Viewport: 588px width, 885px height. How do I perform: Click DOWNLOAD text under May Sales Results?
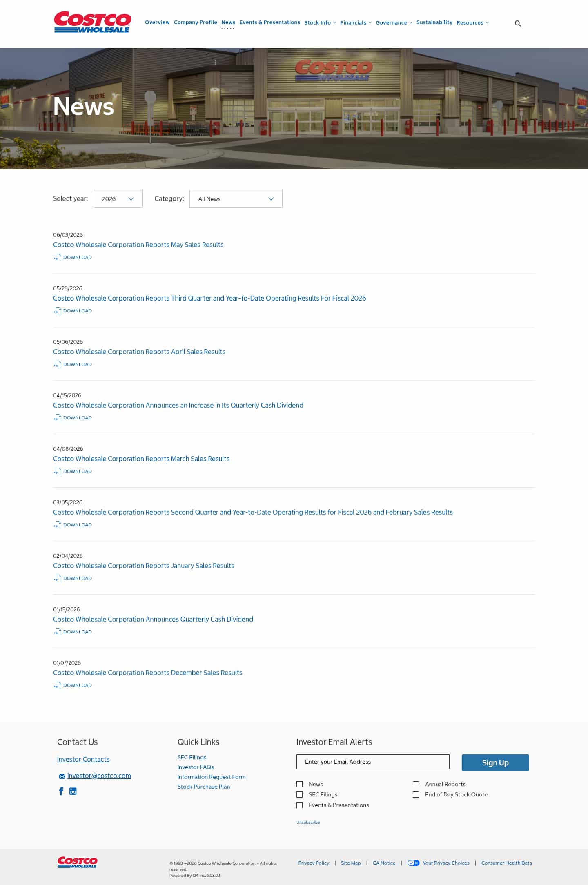coord(78,257)
